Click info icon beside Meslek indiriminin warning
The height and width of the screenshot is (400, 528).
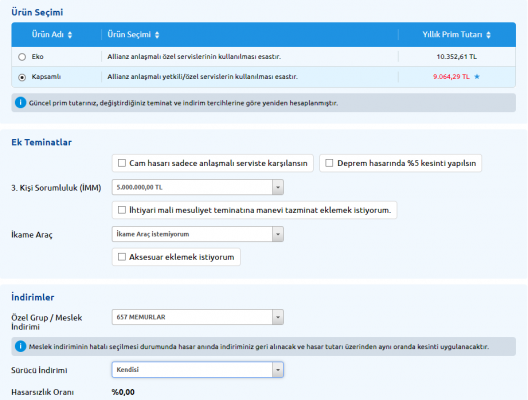[x=20, y=346]
